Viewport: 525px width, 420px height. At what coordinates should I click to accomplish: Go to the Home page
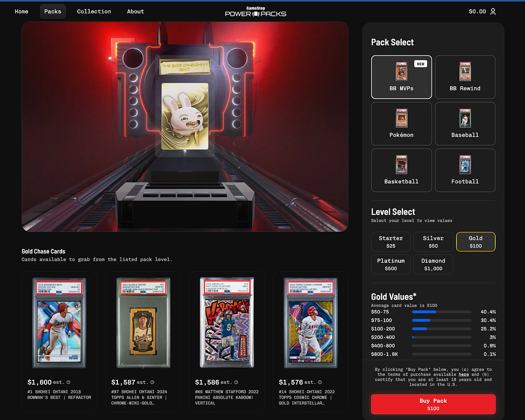coord(21,11)
